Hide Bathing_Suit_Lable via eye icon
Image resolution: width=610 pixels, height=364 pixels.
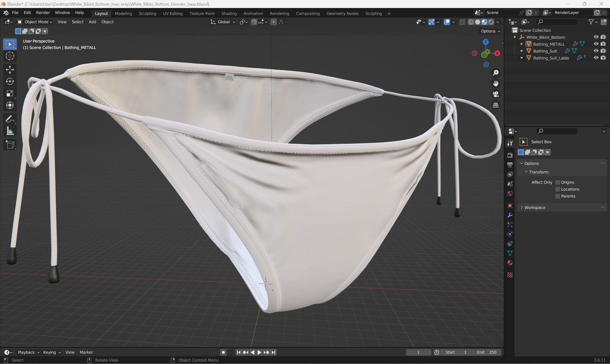click(596, 58)
